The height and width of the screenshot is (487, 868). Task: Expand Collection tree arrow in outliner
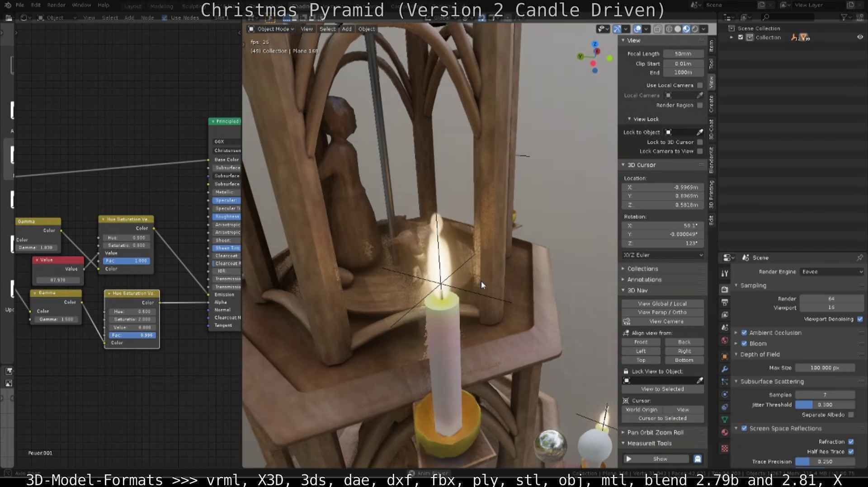tap(731, 37)
